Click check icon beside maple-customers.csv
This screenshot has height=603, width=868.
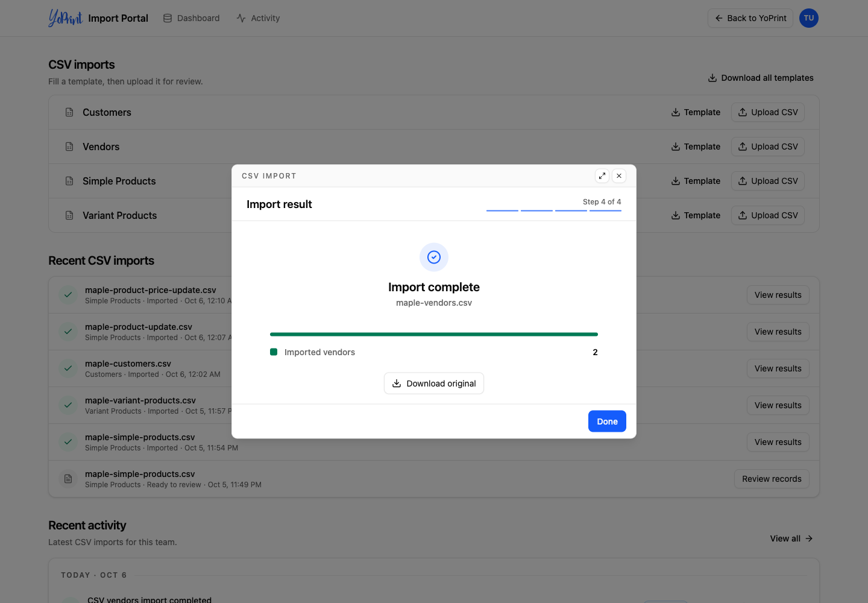point(68,368)
